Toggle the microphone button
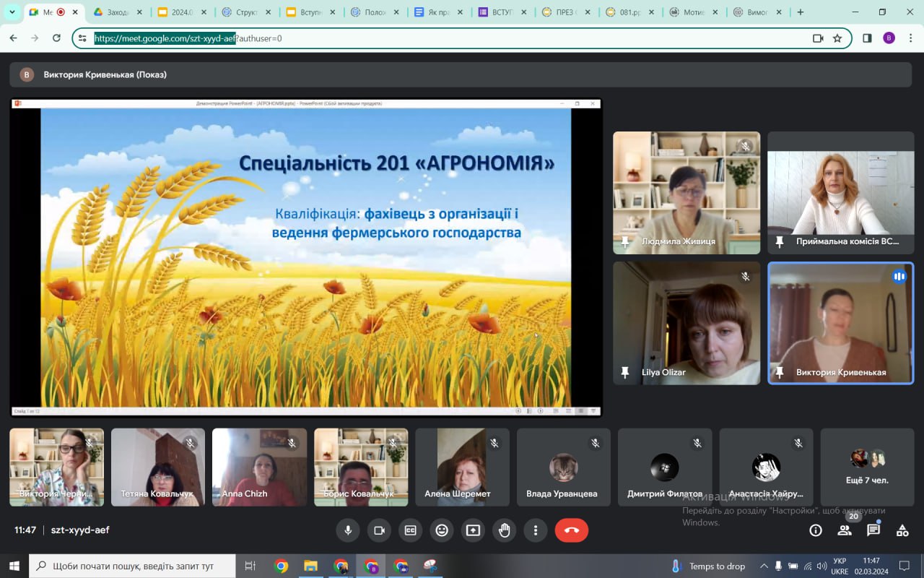Screen dimensions: 924x578 [x=348, y=530]
